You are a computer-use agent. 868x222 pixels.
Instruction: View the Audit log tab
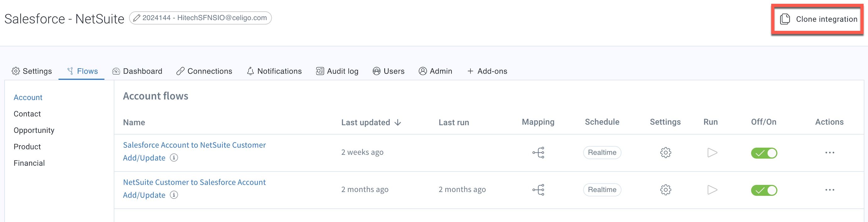point(337,71)
